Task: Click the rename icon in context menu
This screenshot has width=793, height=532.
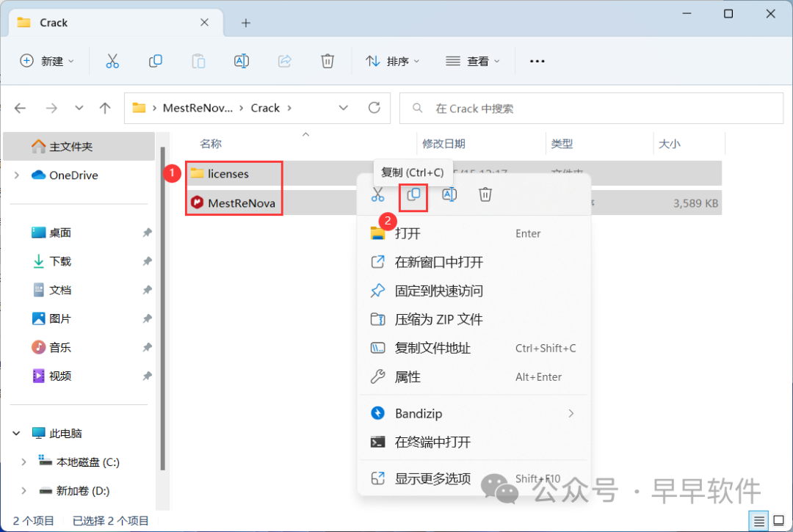Action: tap(449, 194)
